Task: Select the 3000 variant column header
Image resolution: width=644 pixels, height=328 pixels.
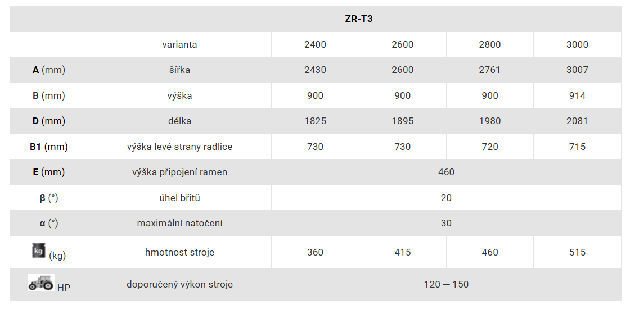Action: pyautogui.click(x=577, y=44)
